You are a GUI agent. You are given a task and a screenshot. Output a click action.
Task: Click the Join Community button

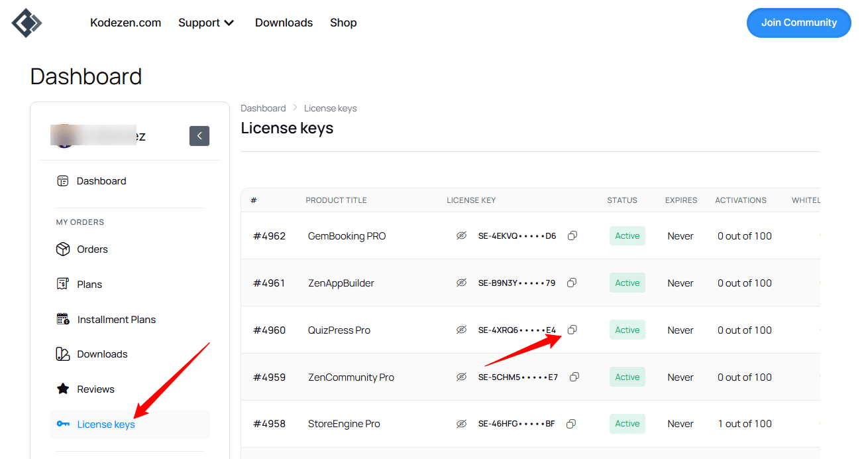click(799, 23)
